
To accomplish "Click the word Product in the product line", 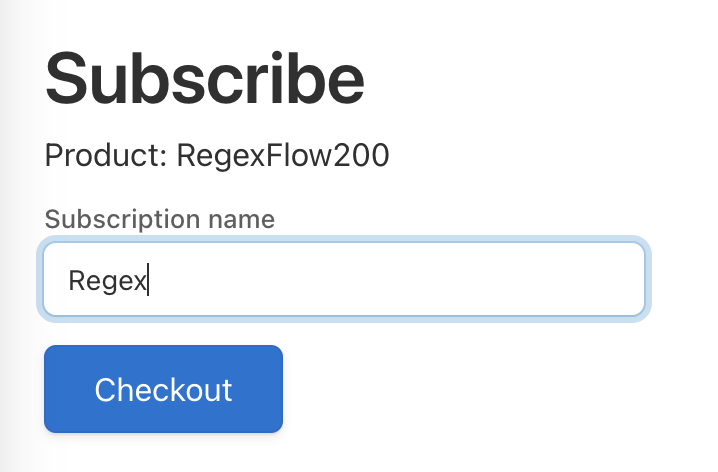I will coord(105,155).
